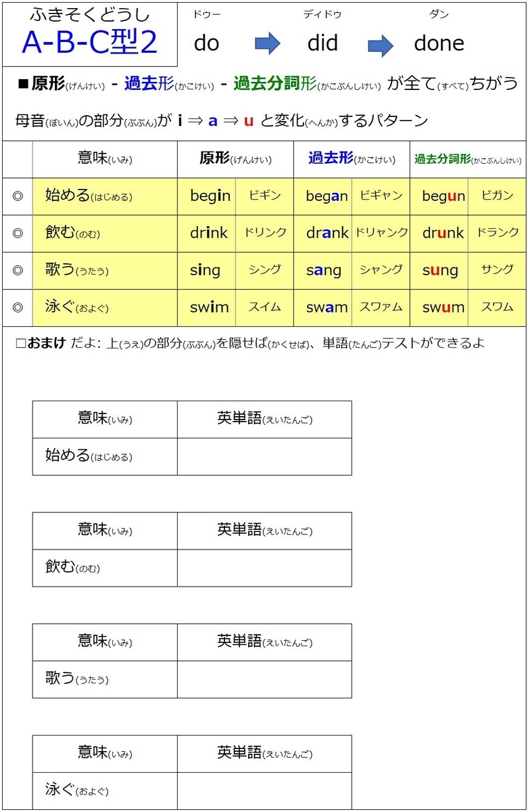Select the ◎ mark in the drink row

pyautogui.click(x=18, y=233)
